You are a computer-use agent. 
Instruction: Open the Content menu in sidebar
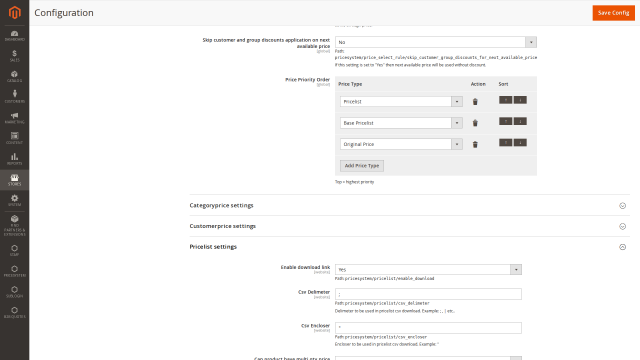pos(14,138)
